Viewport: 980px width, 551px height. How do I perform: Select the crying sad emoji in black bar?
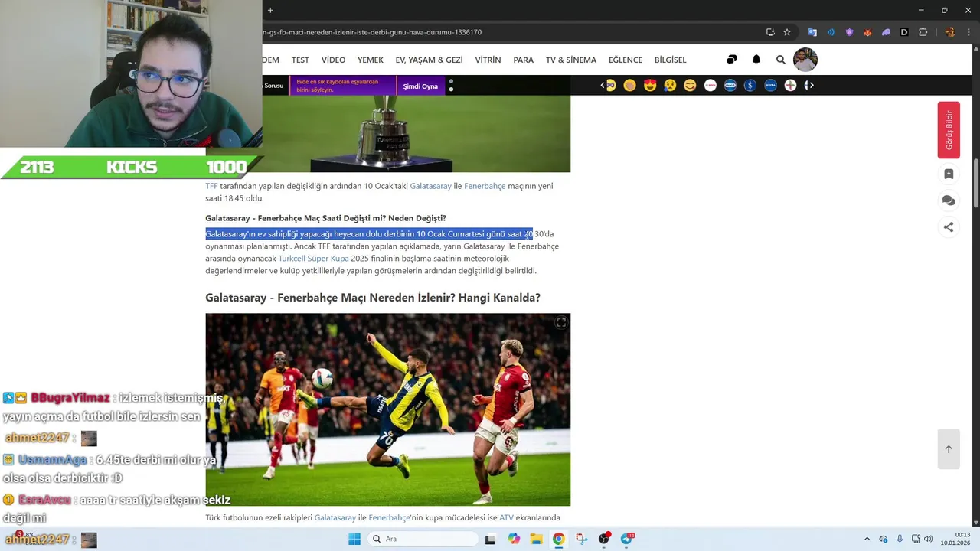(670, 85)
